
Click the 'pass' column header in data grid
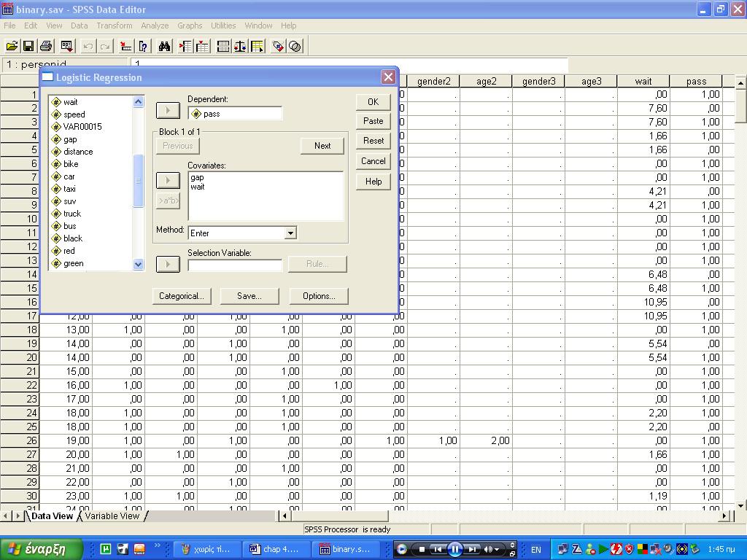(x=696, y=82)
